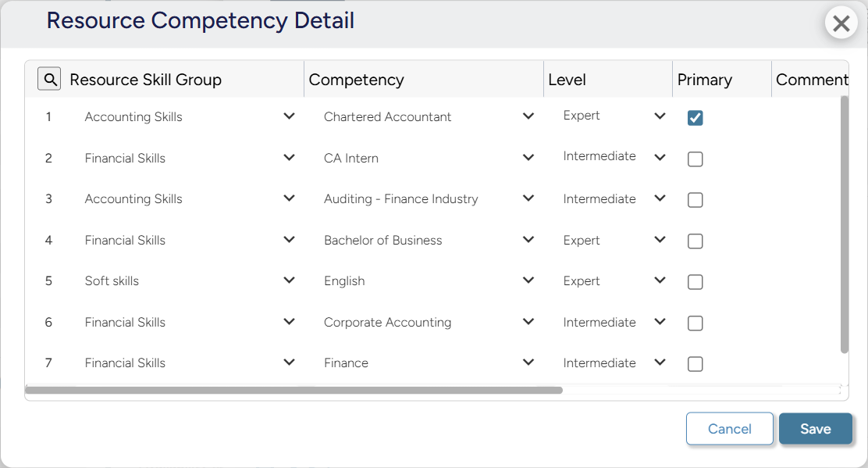Toggle Primary for Corporate Accounting
The height and width of the screenshot is (468, 868).
click(x=695, y=323)
